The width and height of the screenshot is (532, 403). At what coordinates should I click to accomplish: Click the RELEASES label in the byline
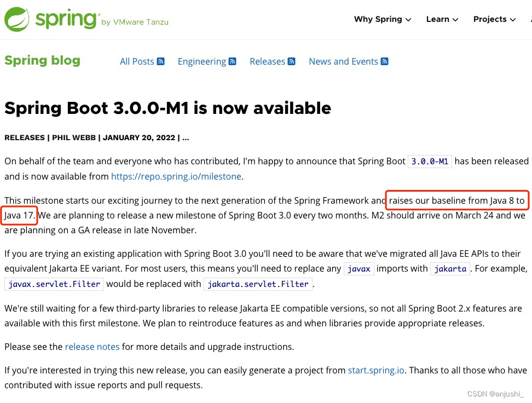[x=25, y=137]
